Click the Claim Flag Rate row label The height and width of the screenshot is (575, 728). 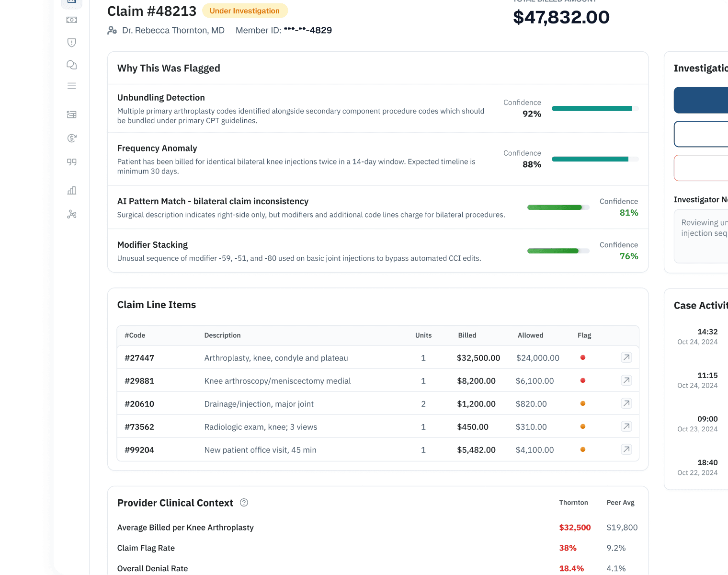pyautogui.click(x=146, y=548)
